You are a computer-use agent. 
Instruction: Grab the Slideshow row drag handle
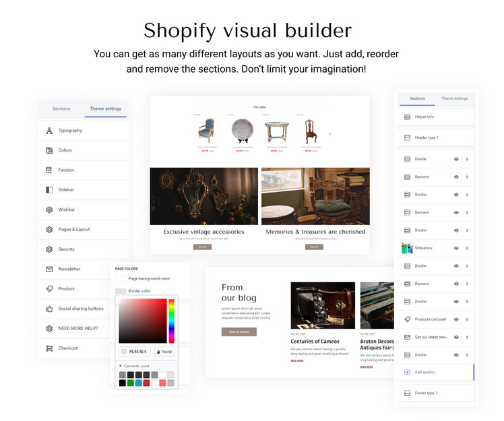(468, 248)
